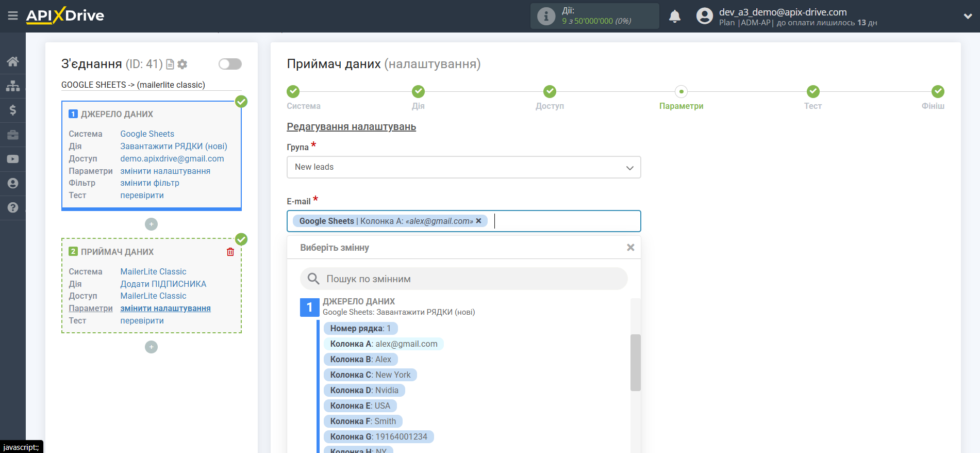Go to the Фініш step
This screenshot has width=980, height=453.
(938, 92)
